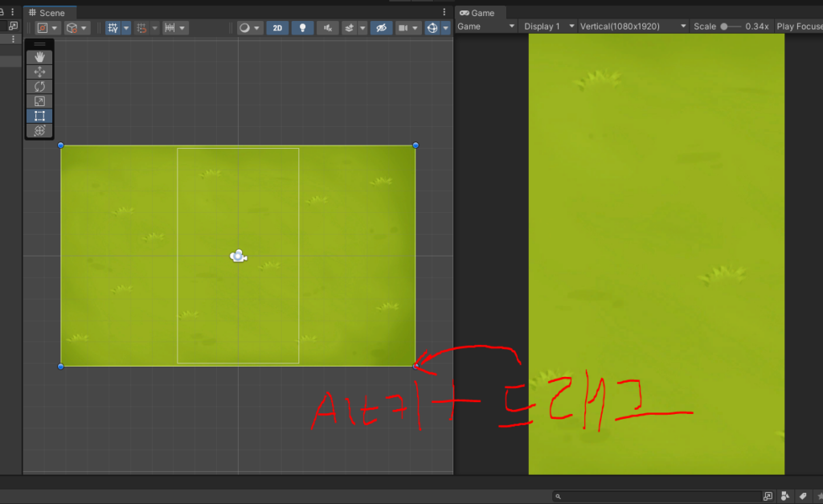Select the Rotate tool
Image resolution: width=823 pixels, height=504 pixels.
pos(39,87)
